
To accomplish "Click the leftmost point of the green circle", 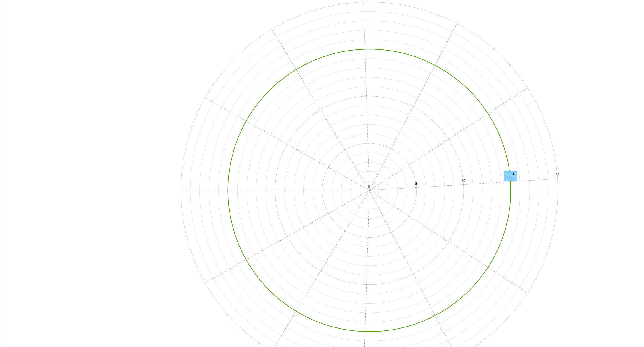I will click(228, 190).
